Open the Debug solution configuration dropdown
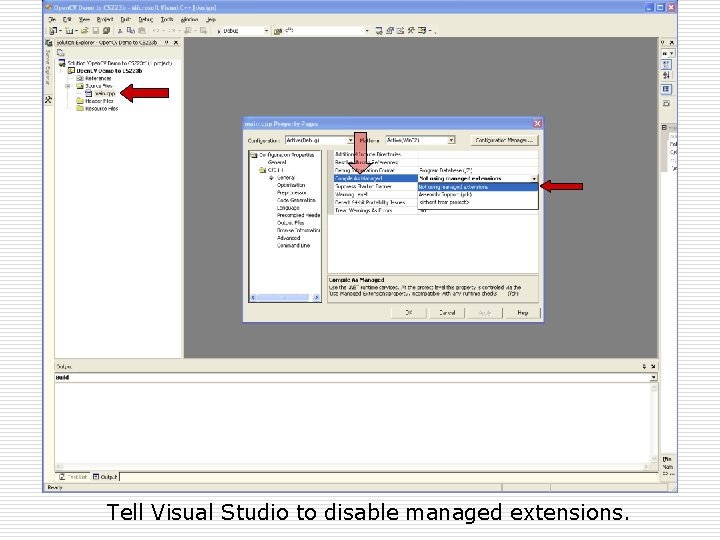 266,31
